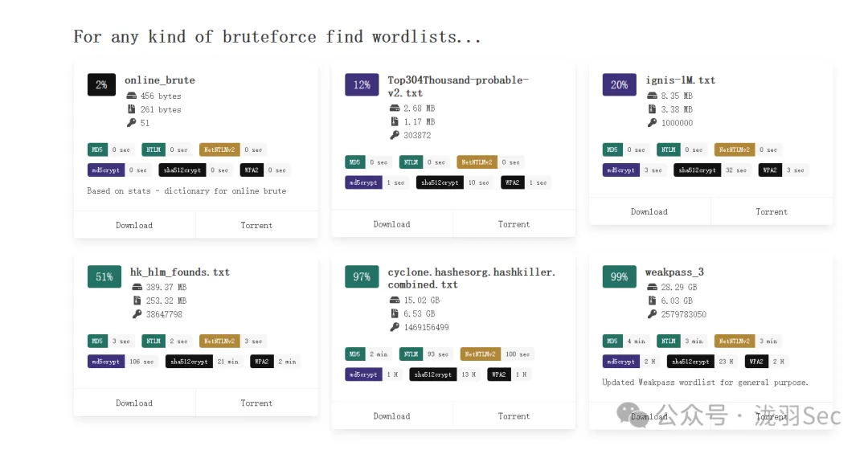Click the 12% badge for Top304Thousand-probable-v2.txt
Image resolution: width=868 pixels, height=450 pixels.
(362, 84)
